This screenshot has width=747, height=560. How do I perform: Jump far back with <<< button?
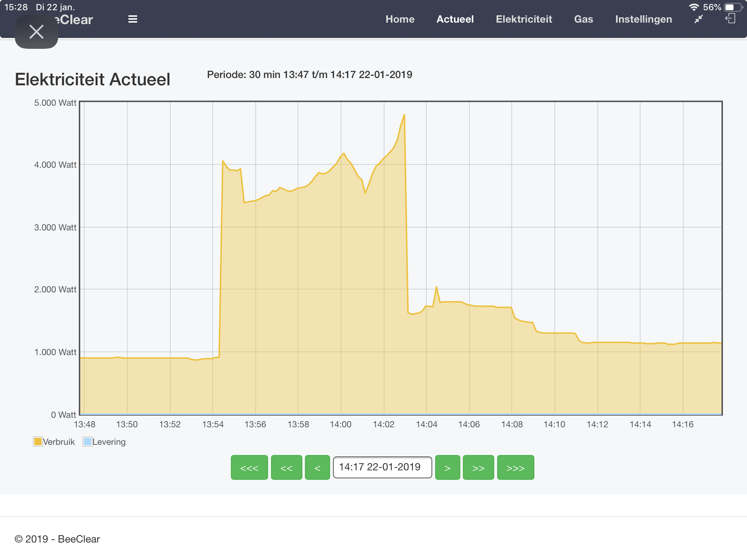[249, 467]
